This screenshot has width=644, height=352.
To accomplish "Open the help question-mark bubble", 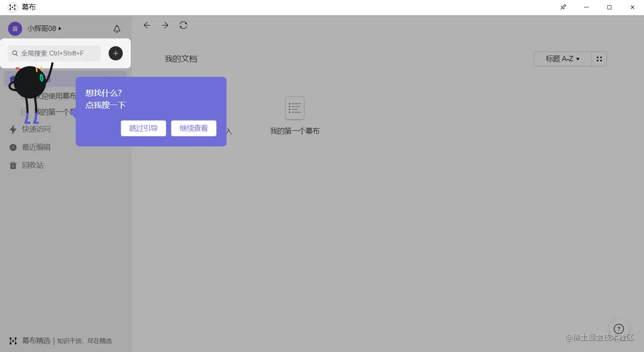I will (x=618, y=329).
